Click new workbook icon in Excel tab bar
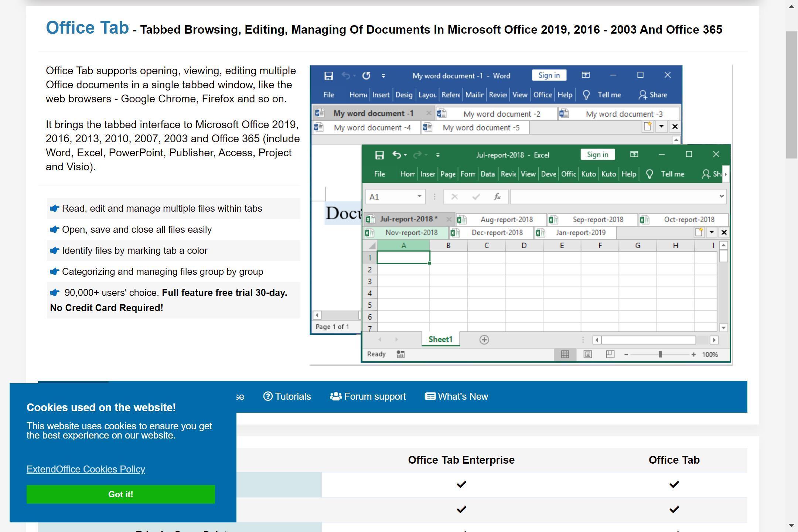Screen dimensions: 798x532 pyautogui.click(x=699, y=232)
